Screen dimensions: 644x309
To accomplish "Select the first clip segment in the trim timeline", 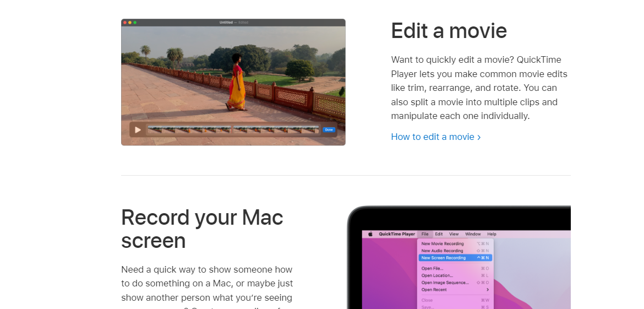I will click(x=189, y=130).
